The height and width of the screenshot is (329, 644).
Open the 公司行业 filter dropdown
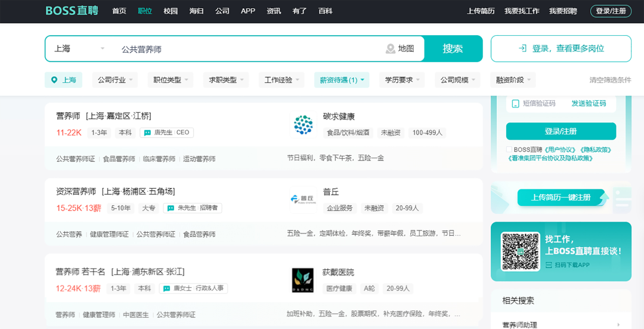click(115, 80)
